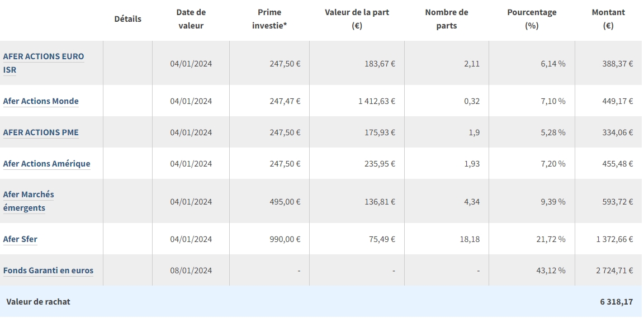644x318 pixels.
Task: Open the Afer Sfer fund link
Action: (x=20, y=239)
